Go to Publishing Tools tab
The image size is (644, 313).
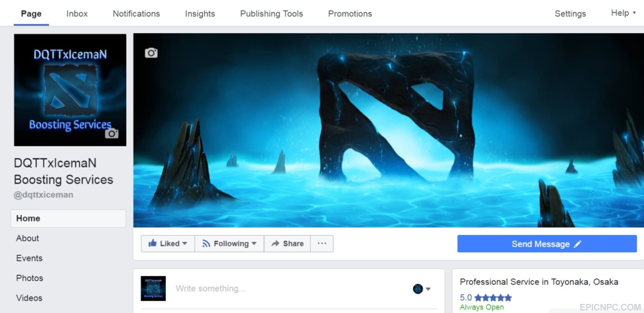click(x=272, y=14)
